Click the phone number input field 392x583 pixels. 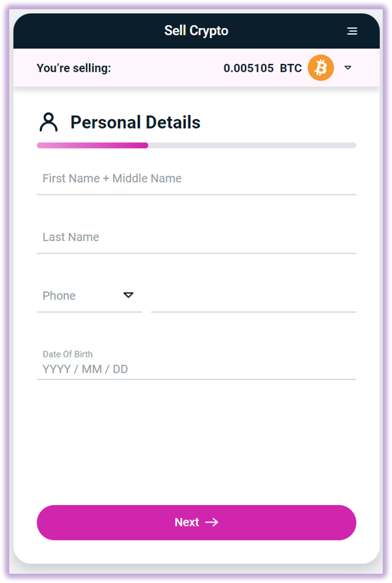coord(254,297)
